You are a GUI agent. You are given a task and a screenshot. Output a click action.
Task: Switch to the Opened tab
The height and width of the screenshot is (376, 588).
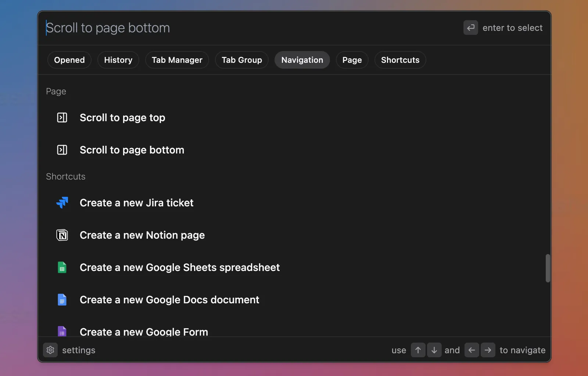[x=69, y=60]
